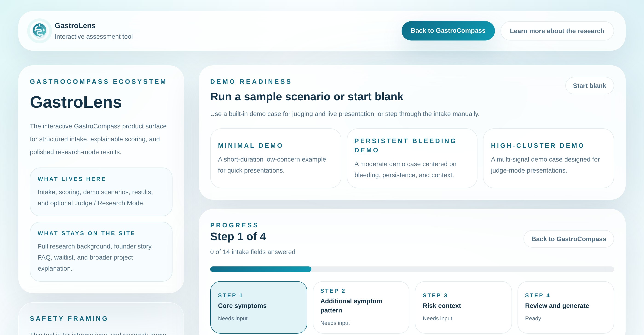The height and width of the screenshot is (335, 644).
Task: Click the 'Safety Framing' section label
Action: click(x=69, y=318)
